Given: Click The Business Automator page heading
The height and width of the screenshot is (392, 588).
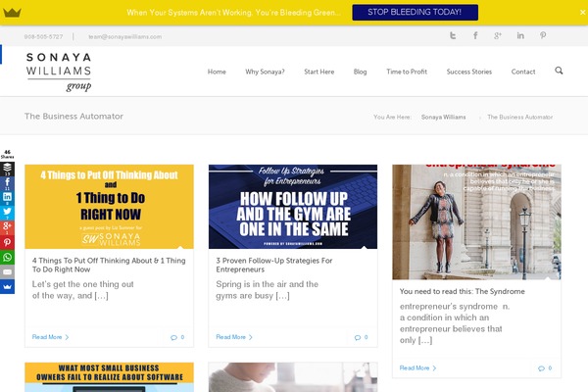Looking at the screenshot, I should tap(73, 117).
